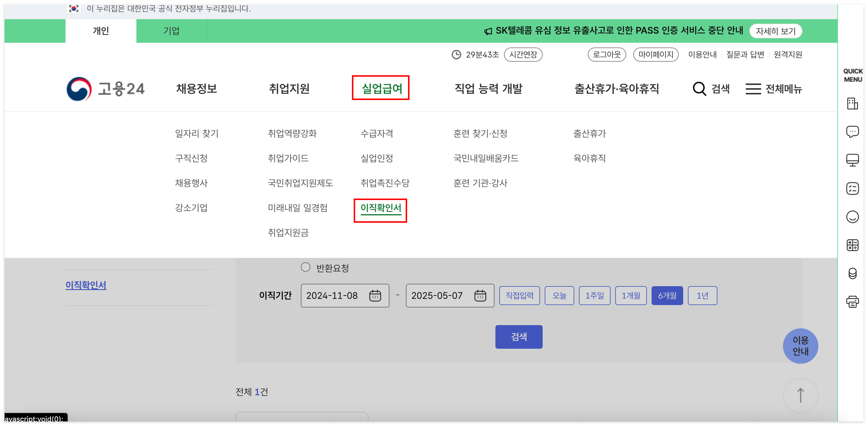
Task: Open 훈련 찾기·신청 submenu item
Action: [x=480, y=134]
